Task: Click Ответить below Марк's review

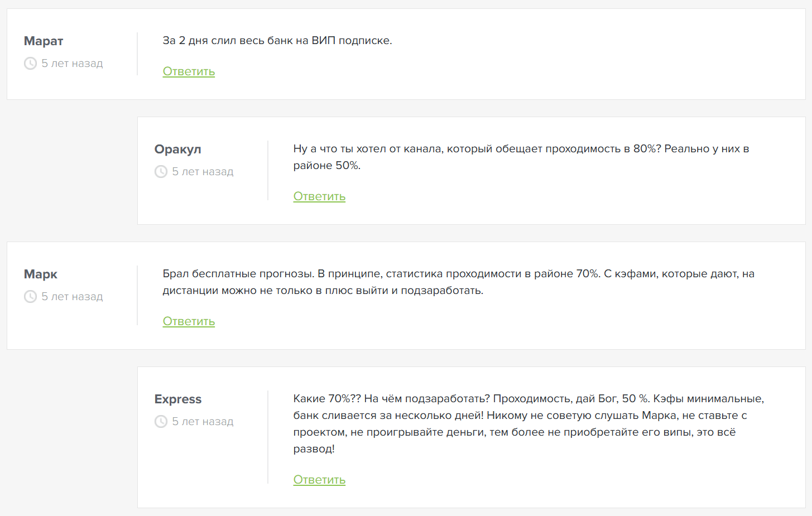Action: pos(189,321)
